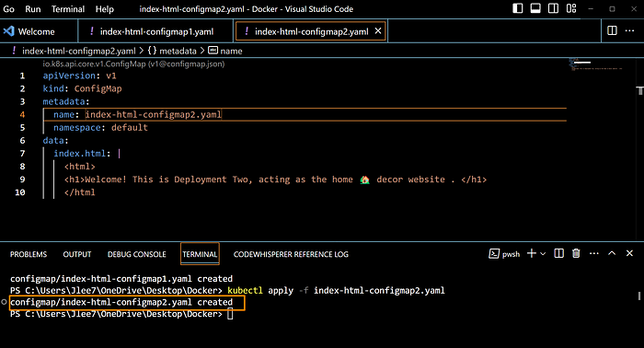This screenshot has width=644, height=348.
Task: Split the editor to the right
Action: pos(612,30)
